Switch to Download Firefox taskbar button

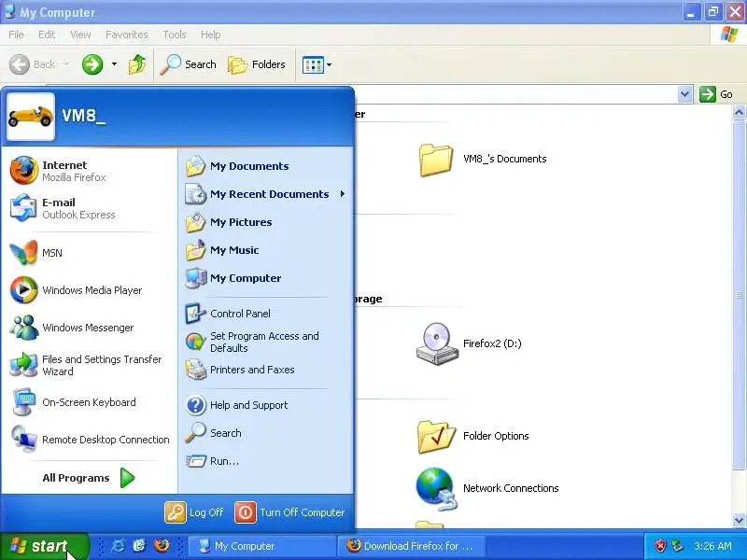click(x=412, y=546)
